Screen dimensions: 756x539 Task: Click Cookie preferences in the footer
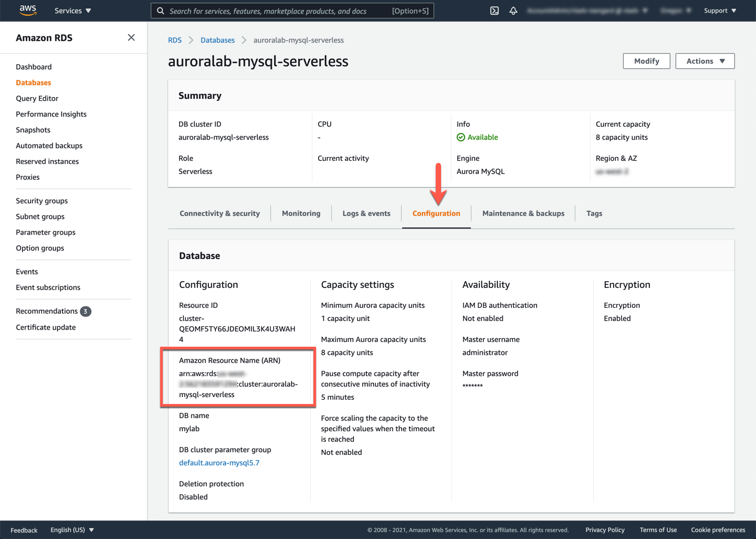coord(718,530)
